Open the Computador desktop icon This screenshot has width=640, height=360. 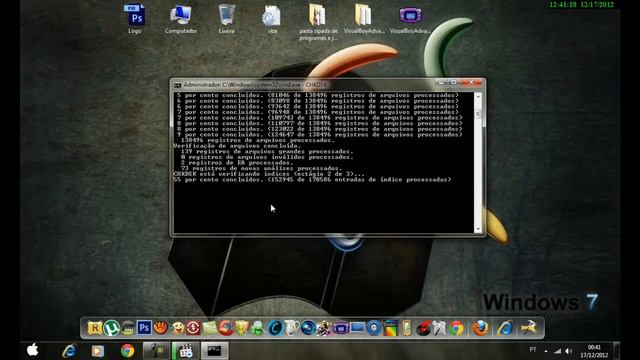[181, 19]
